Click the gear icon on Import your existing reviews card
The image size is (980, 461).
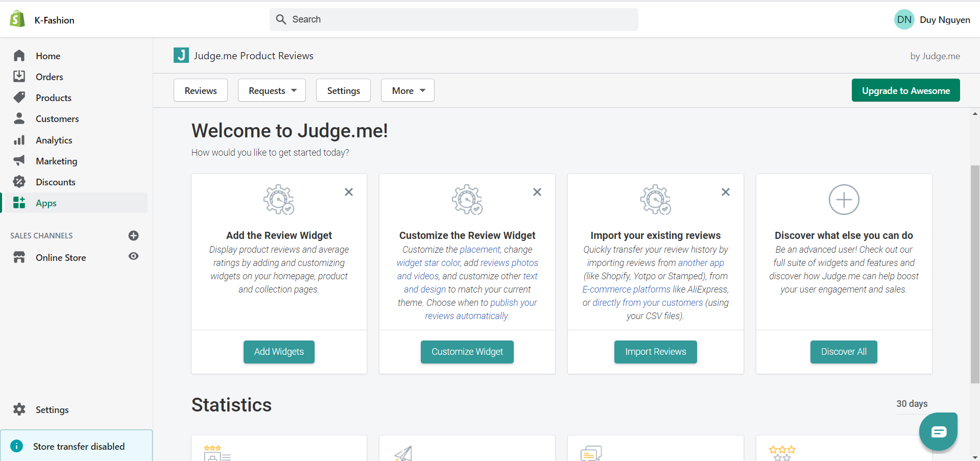click(x=656, y=200)
